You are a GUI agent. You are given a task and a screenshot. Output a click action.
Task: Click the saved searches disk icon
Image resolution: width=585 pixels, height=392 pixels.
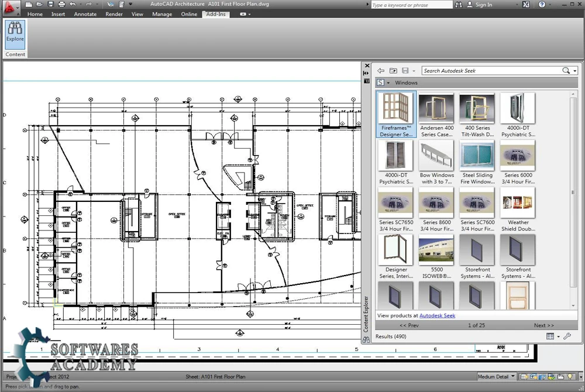pyautogui.click(x=405, y=70)
